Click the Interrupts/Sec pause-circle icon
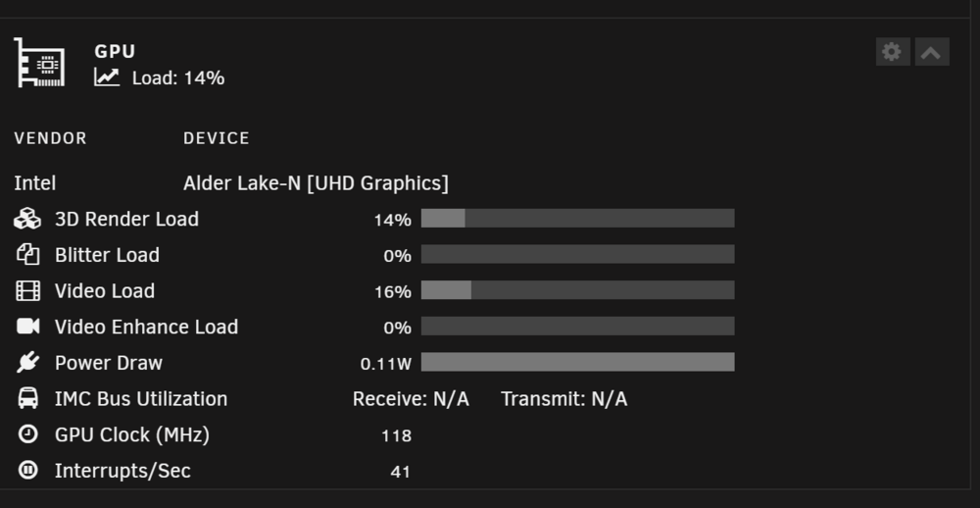 point(27,469)
